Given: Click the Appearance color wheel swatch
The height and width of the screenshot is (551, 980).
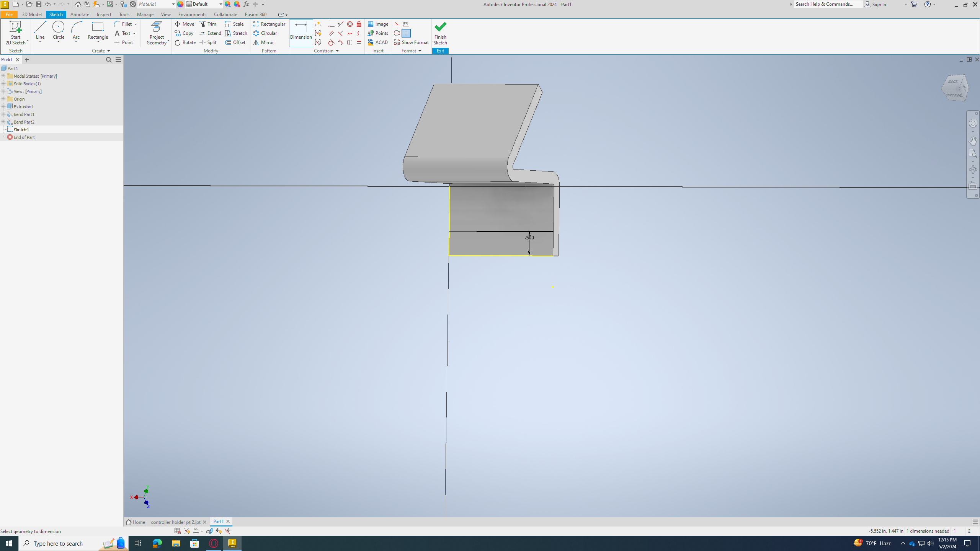Looking at the screenshot, I should [180, 4].
